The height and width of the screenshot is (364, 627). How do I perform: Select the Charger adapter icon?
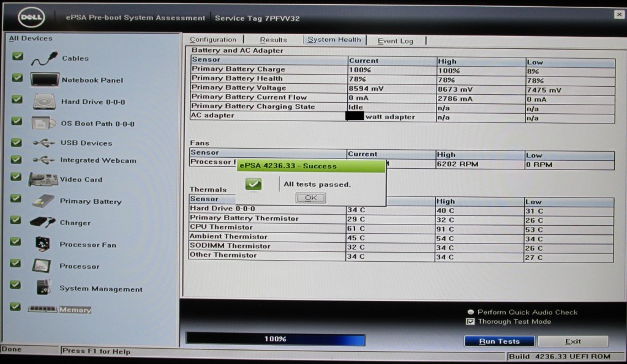tap(42, 222)
